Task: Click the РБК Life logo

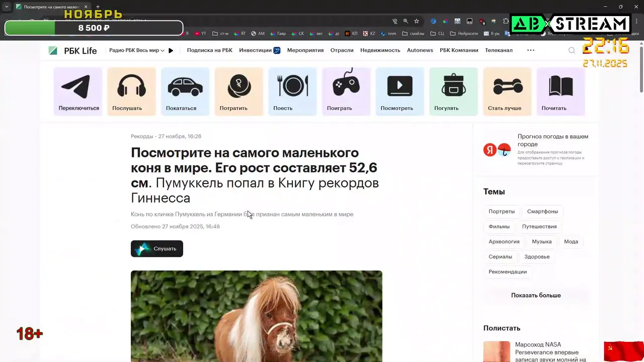Action: [x=72, y=50]
